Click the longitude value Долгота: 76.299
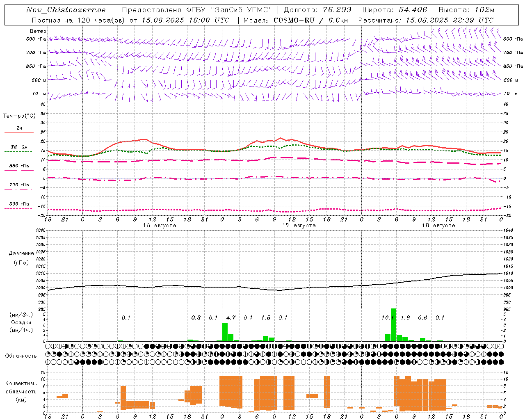Image resolution: width=525 pixels, height=420 pixels. pyautogui.click(x=317, y=10)
